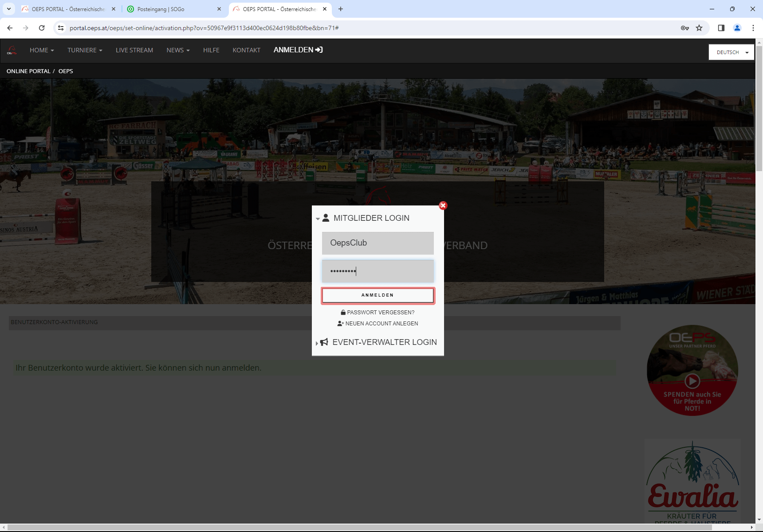Toggle the browser side panel icon
Viewport: 763px width, 532px height.
721,28
